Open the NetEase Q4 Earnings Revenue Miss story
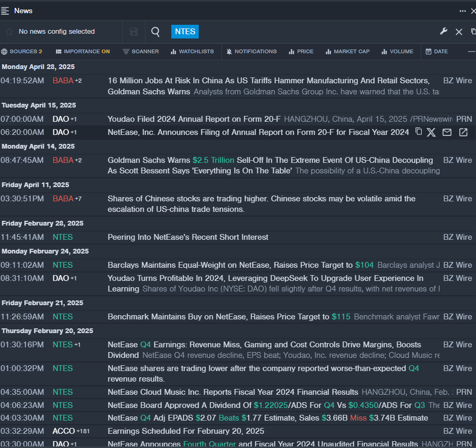 point(265,350)
